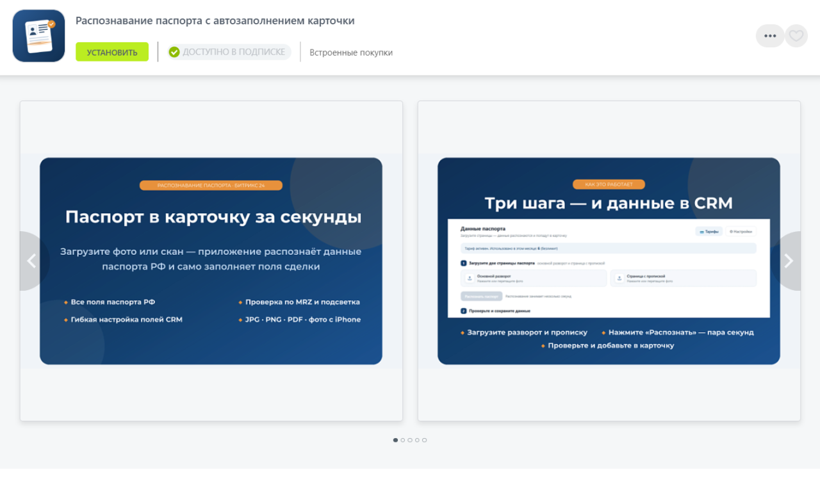Open the three-dots more options menu
This screenshot has width=820, height=504.
tap(770, 36)
